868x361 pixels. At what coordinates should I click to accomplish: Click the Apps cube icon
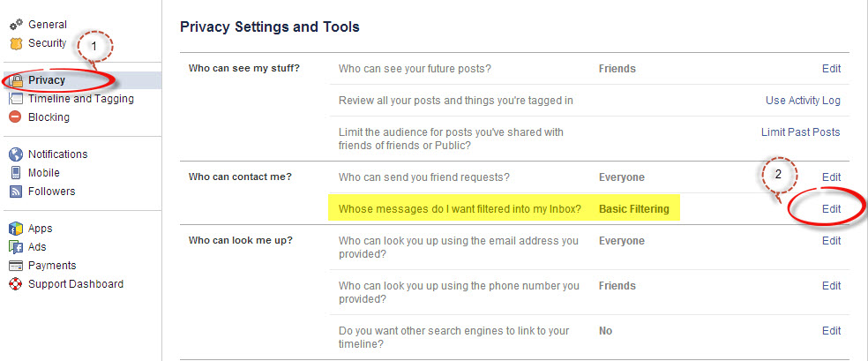(15, 229)
